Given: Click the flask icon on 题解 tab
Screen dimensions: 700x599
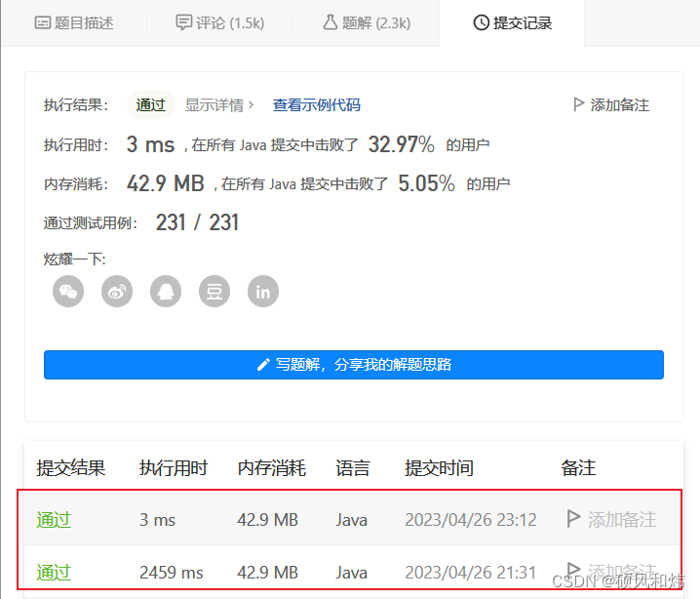Looking at the screenshot, I should click(x=331, y=21).
